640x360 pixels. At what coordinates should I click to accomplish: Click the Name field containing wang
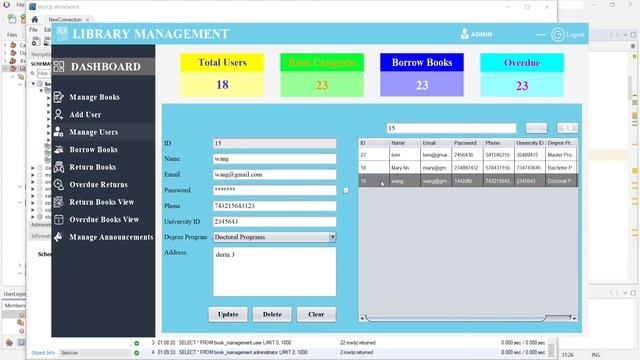click(x=274, y=159)
